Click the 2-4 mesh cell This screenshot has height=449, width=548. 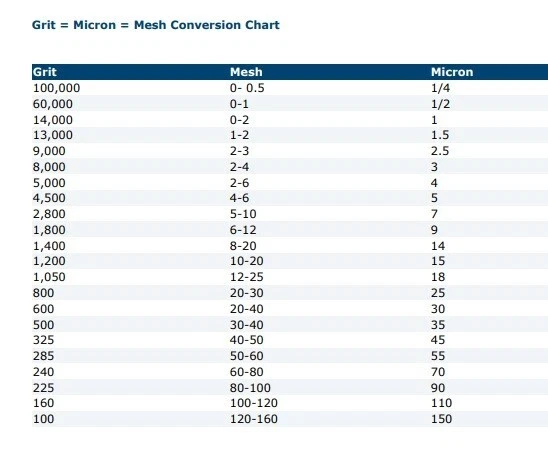239,167
